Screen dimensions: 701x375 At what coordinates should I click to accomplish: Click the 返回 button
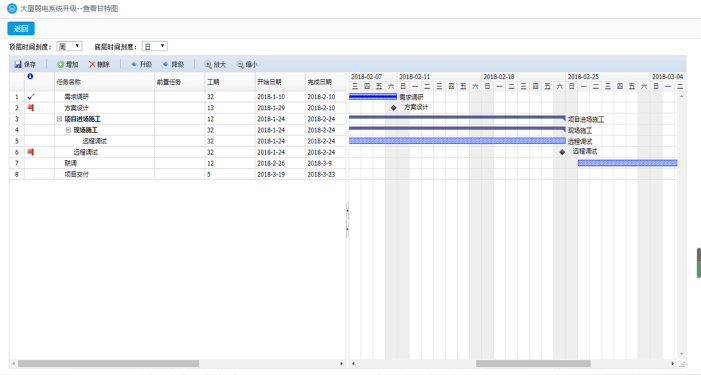coord(21,29)
